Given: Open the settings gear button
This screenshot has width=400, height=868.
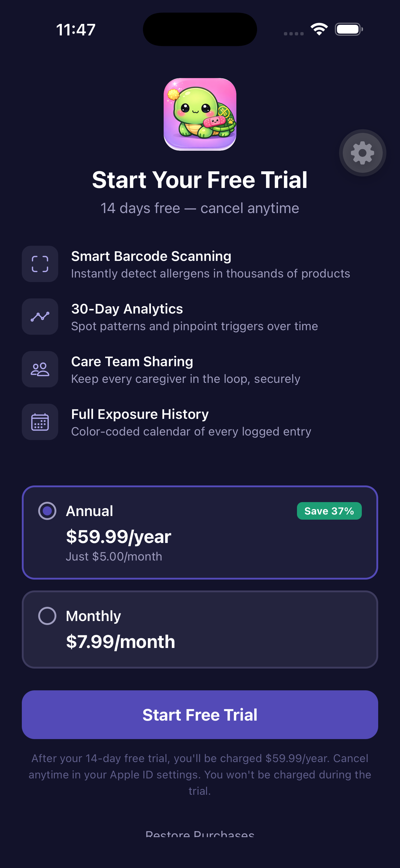Looking at the screenshot, I should (362, 153).
